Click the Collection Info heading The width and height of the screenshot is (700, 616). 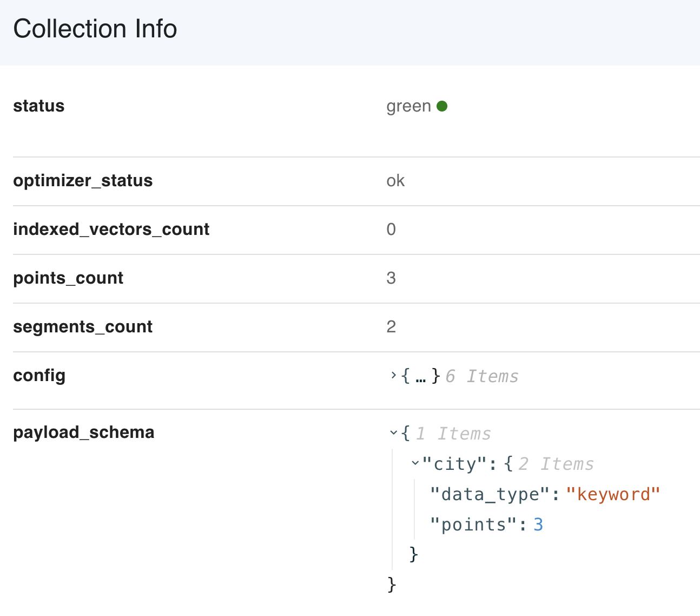tap(95, 29)
